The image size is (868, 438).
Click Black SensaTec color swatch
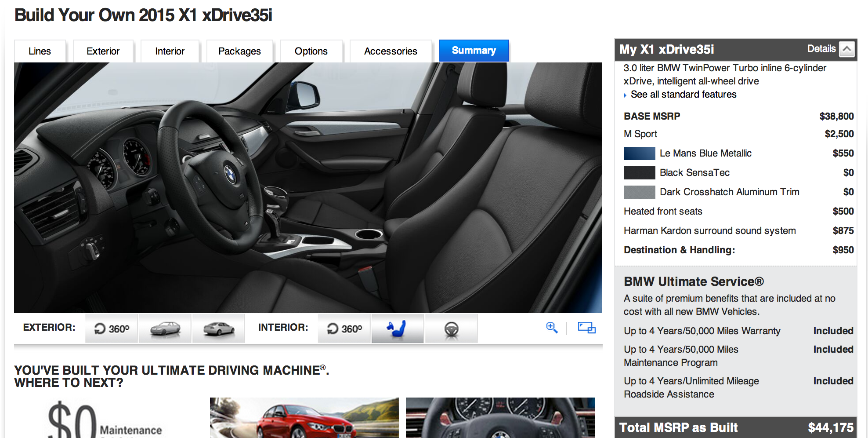(640, 173)
